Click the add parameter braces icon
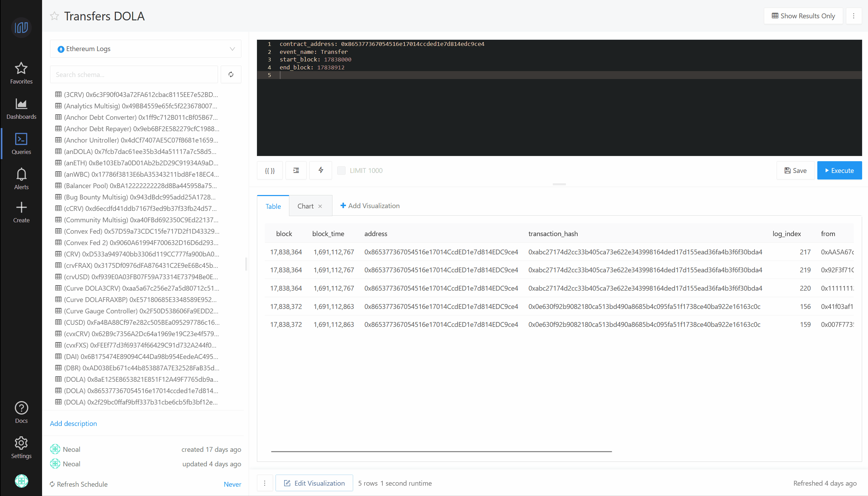Viewport: 868px width, 496px height. 270,171
